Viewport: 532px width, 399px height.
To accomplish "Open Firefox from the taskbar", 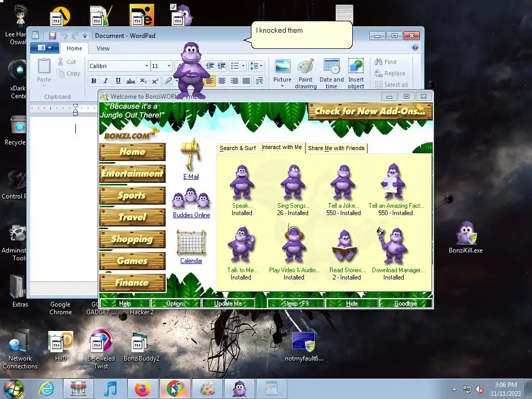I will (x=142, y=389).
